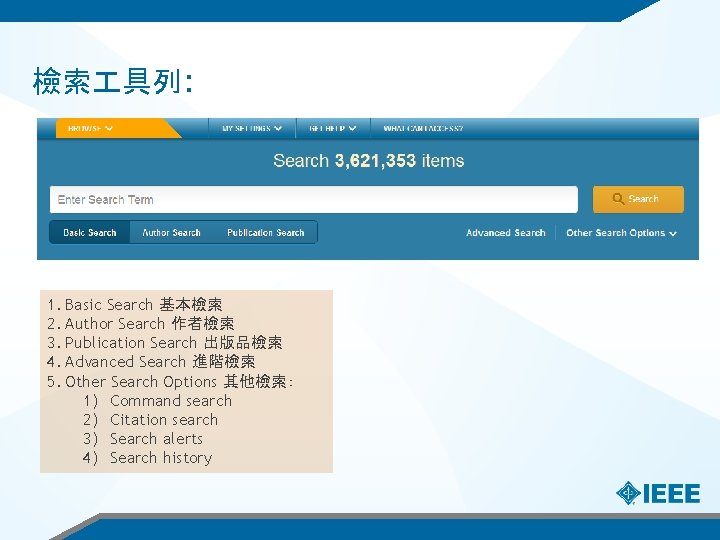Click the text 'Search alerts'
The width and height of the screenshot is (720, 540).
point(156,439)
